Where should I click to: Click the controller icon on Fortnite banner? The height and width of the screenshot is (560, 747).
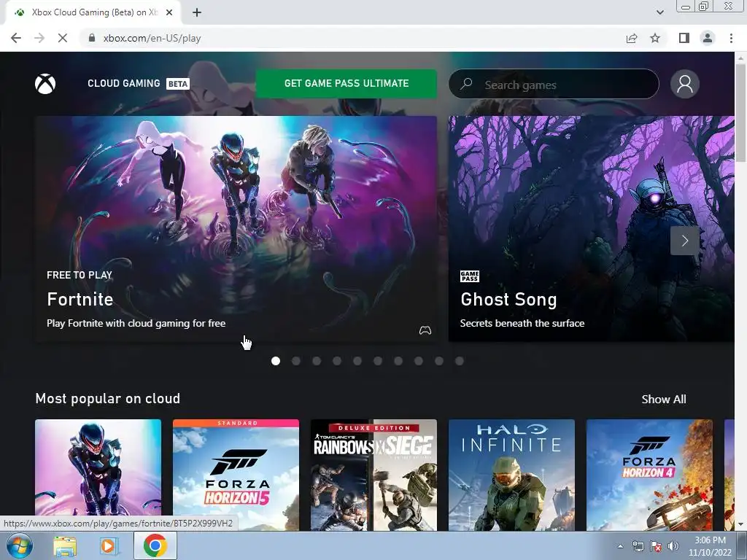(425, 330)
